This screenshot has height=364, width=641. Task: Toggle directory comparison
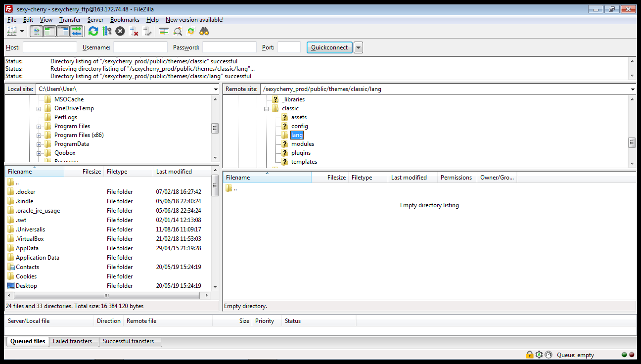(178, 31)
